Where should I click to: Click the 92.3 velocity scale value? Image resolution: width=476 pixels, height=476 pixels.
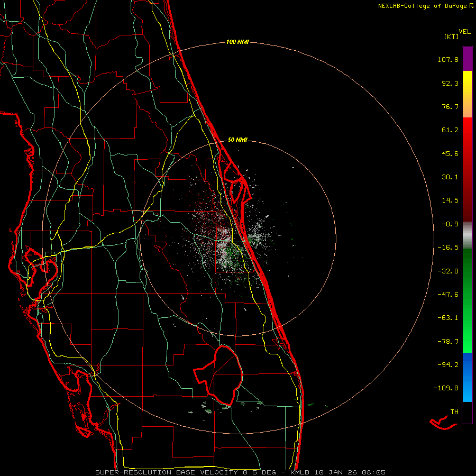tap(450, 83)
